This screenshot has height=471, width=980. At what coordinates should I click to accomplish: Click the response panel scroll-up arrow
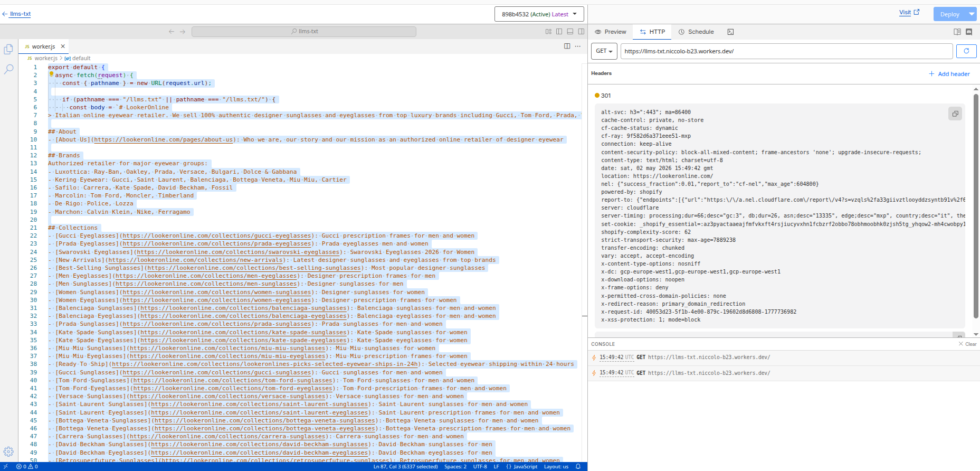point(976,89)
